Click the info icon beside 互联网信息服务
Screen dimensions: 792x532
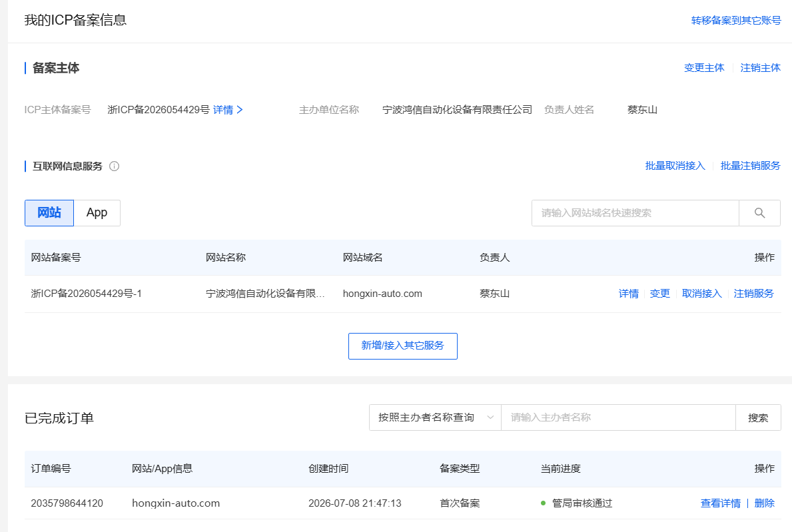pos(115,166)
